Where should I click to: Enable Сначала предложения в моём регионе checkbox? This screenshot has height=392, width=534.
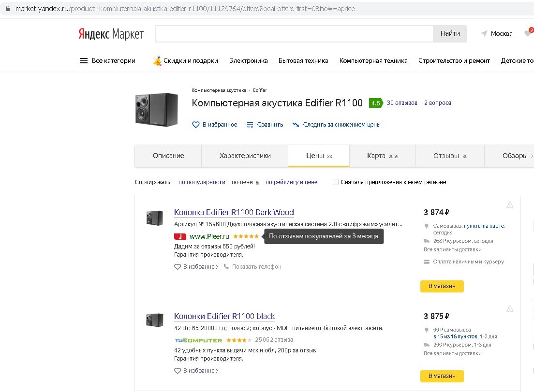point(336,182)
